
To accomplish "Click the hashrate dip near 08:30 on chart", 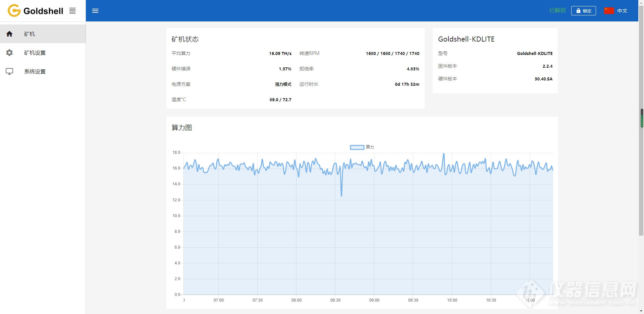I will click(x=341, y=196).
